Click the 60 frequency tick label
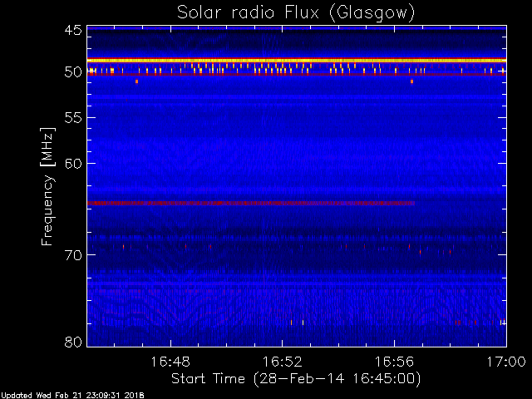Screen dimensions: 532x399 [73, 164]
